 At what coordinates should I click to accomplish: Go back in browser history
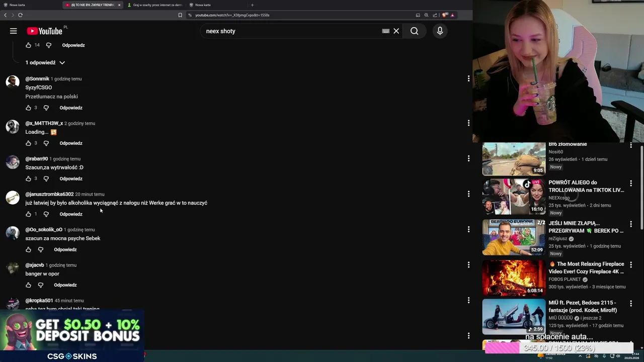point(6,15)
